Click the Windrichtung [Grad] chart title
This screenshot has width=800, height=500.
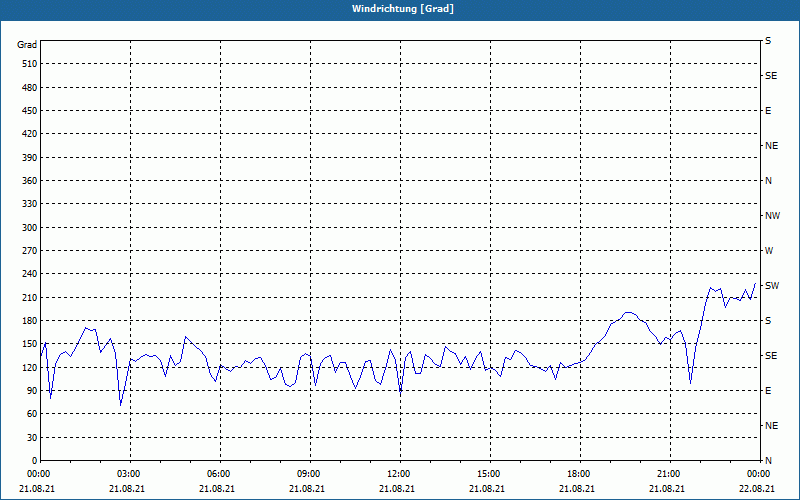[403, 9]
